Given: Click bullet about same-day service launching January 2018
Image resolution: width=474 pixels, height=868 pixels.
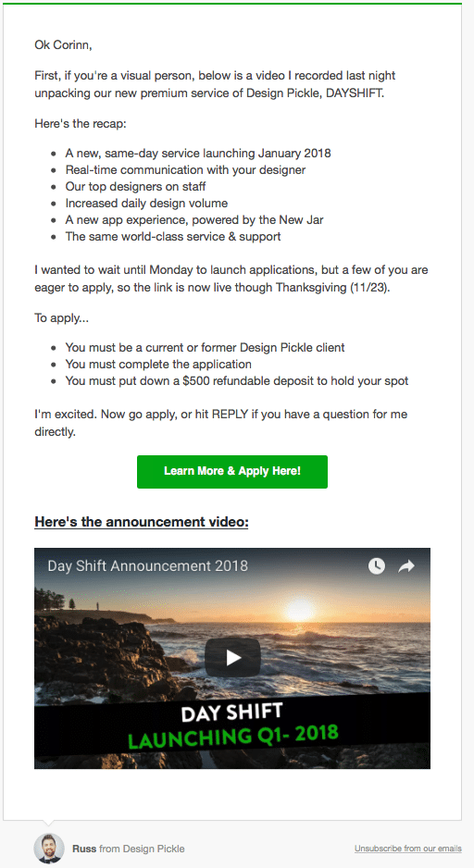Looking at the screenshot, I should tap(198, 154).
